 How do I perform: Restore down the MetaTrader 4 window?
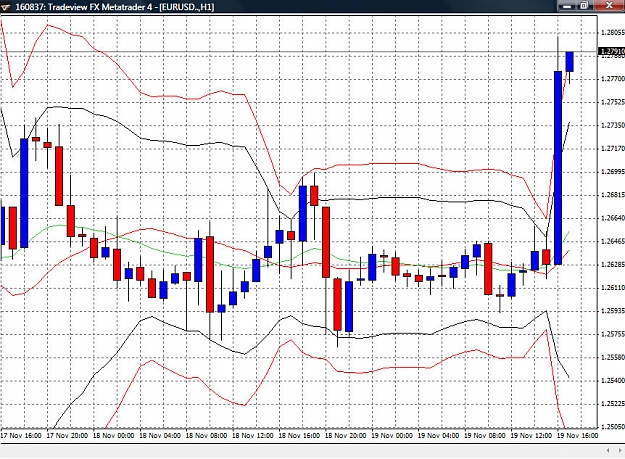tap(585, 6)
